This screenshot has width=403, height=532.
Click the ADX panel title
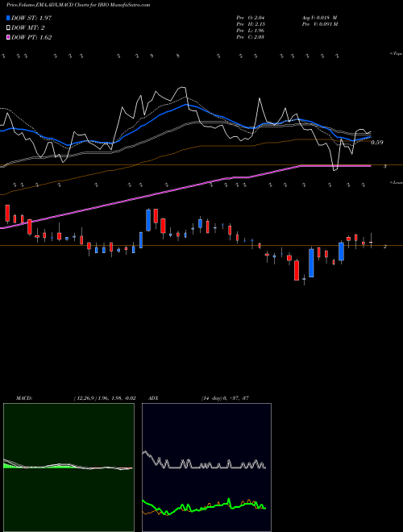[153, 398]
